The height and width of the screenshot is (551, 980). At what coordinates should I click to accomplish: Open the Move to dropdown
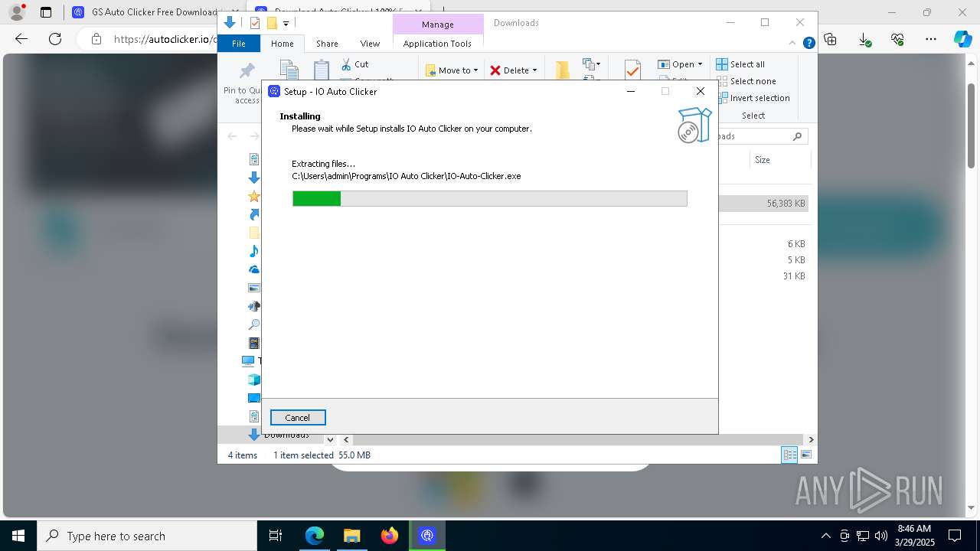452,70
